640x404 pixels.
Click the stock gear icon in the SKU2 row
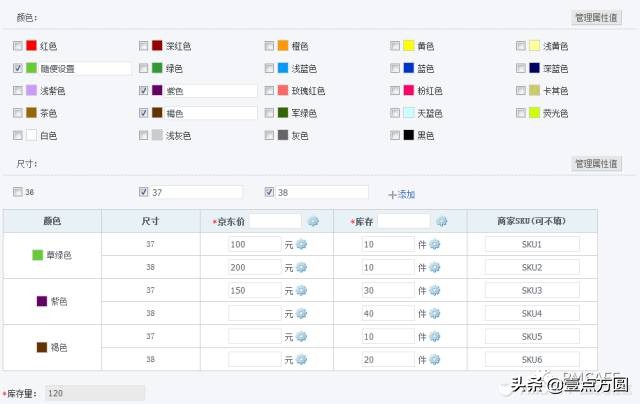pos(435,267)
